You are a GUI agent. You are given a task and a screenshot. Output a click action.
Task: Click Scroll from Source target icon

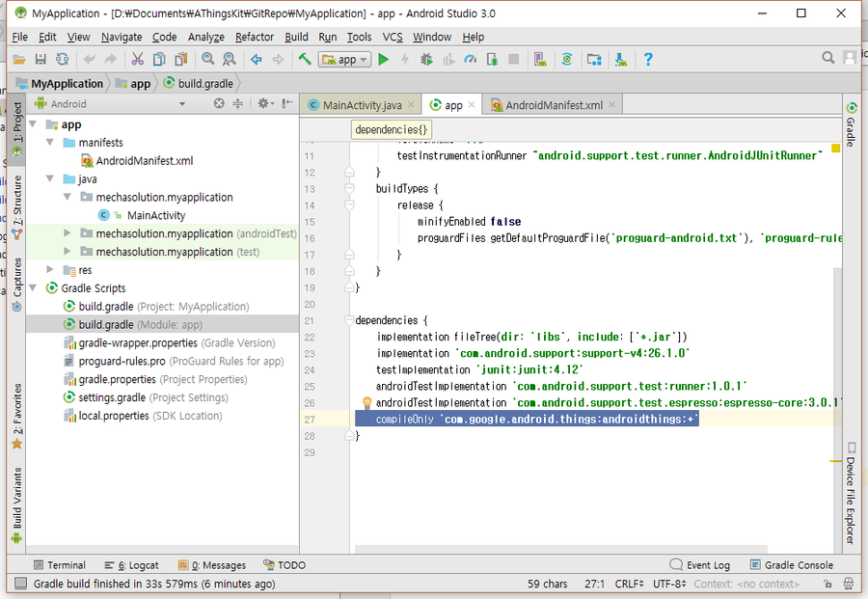click(x=219, y=103)
